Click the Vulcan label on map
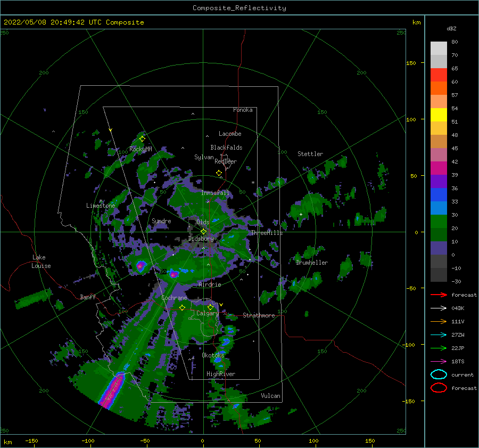Image resolution: width=479 pixels, height=448 pixels. click(271, 396)
